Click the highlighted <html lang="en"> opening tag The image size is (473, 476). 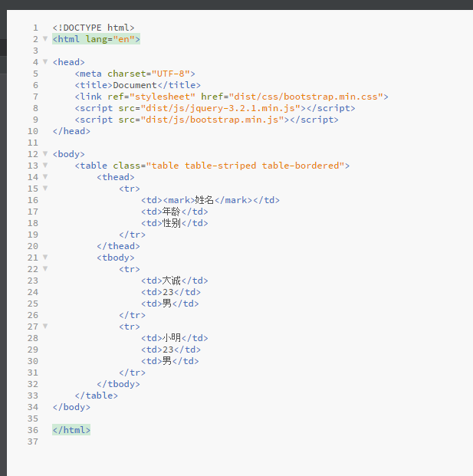pyautogui.click(x=97, y=39)
